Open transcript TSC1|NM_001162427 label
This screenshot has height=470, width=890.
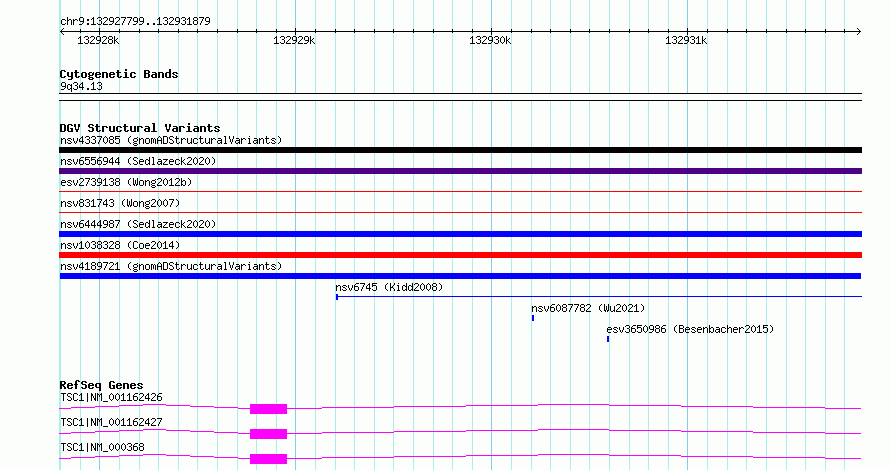click(x=111, y=422)
